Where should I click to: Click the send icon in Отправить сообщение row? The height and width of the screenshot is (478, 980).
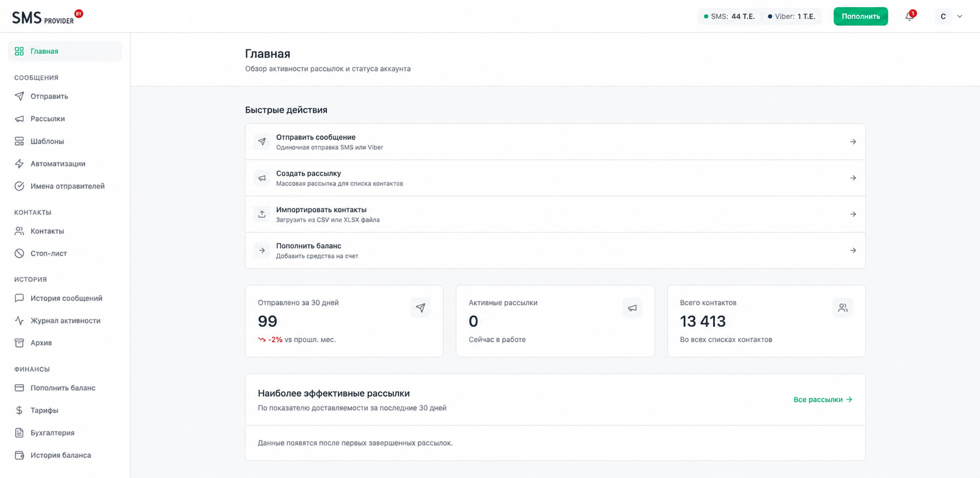(x=262, y=142)
